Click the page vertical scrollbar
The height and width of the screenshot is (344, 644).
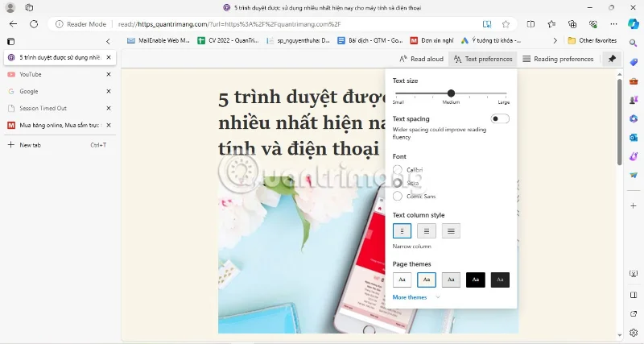620,122
